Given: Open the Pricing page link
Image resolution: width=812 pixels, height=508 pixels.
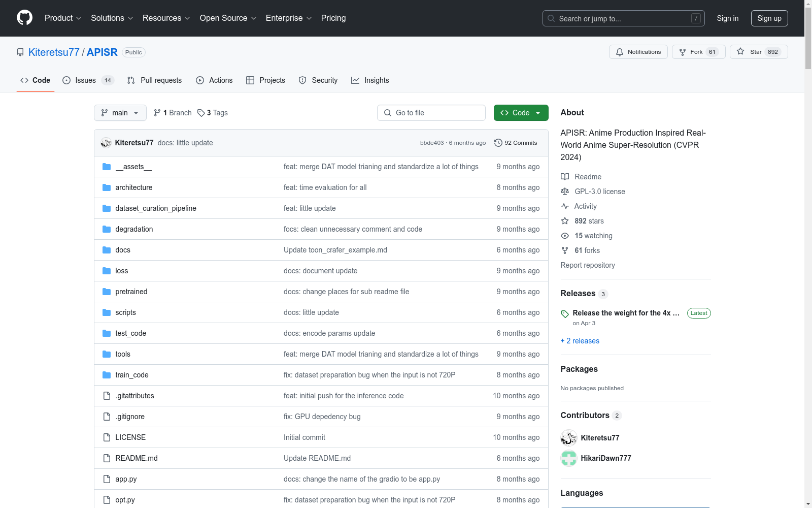Looking at the screenshot, I should (x=333, y=18).
